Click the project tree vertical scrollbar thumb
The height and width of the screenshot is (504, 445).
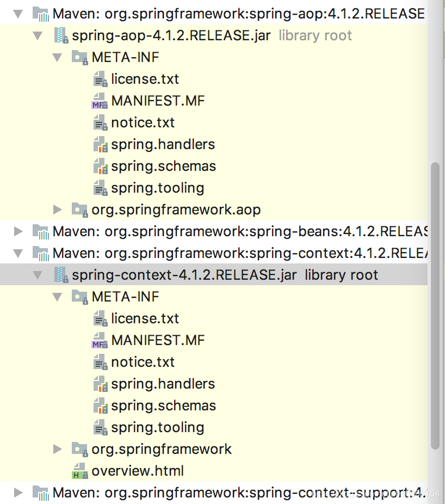point(435,306)
